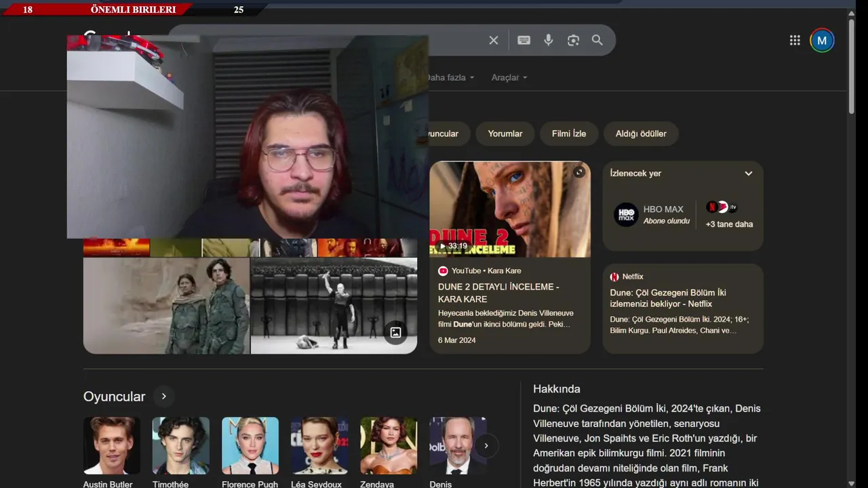This screenshot has height=488, width=868.
Task: Open Zendaya's cast photo
Action: 389,445
